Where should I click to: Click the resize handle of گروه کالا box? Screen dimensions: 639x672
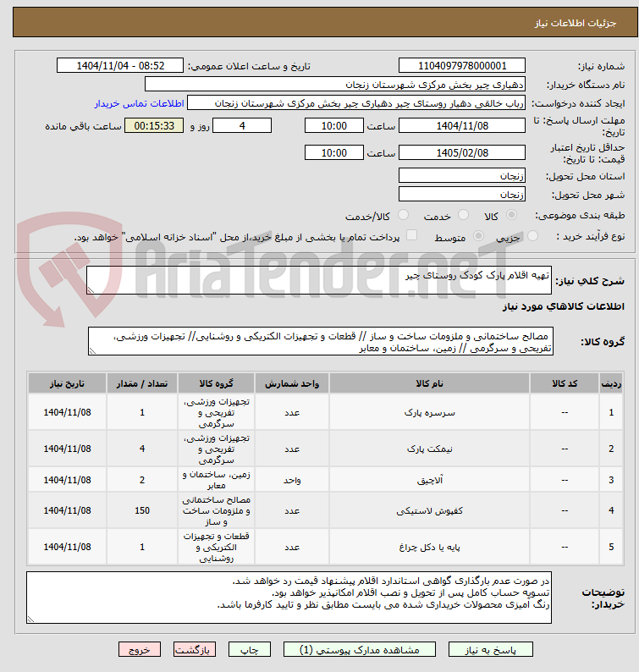click(x=91, y=351)
